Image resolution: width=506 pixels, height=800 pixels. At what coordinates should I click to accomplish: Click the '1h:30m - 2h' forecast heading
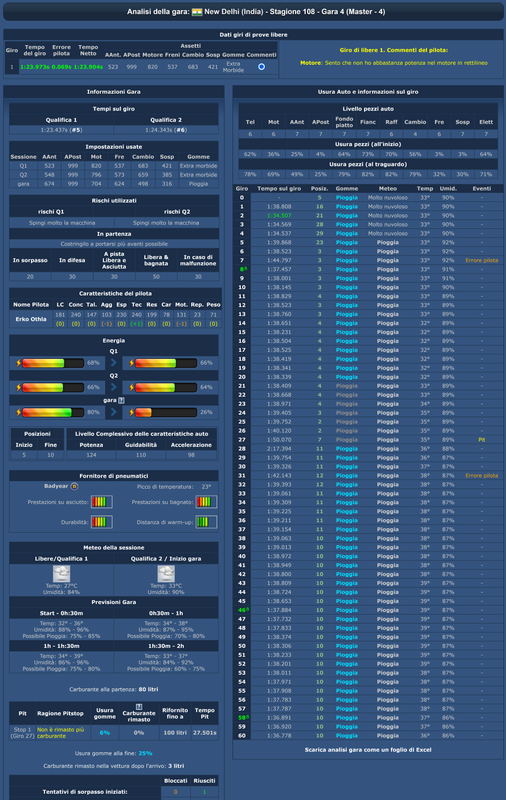pyautogui.click(x=166, y=646)
